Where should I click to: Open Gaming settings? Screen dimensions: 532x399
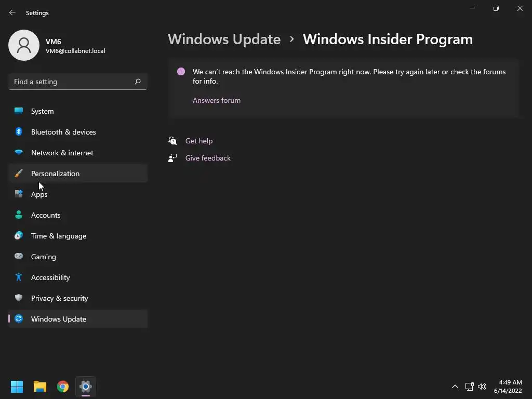click(x=78, y=257)
